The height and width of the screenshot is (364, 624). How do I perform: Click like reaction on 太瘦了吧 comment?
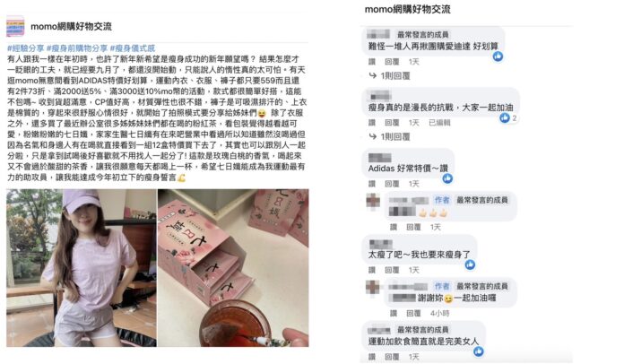tap(470, 264)
